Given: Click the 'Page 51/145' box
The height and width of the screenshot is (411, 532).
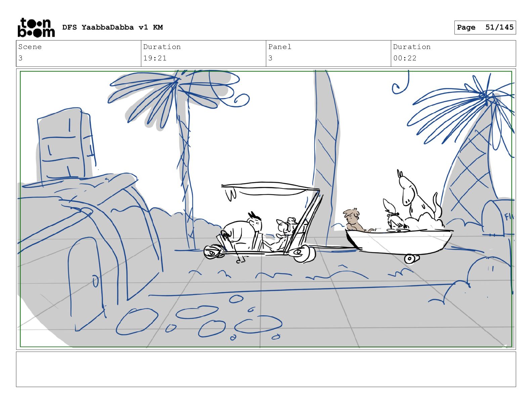Looking at the screenshot, I should (485, 27).
